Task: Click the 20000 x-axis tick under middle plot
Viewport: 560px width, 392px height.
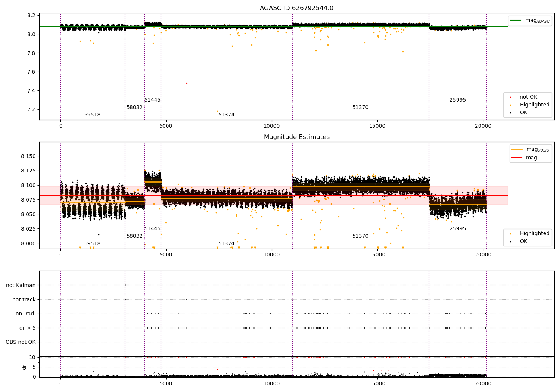Action: [483, 255]
